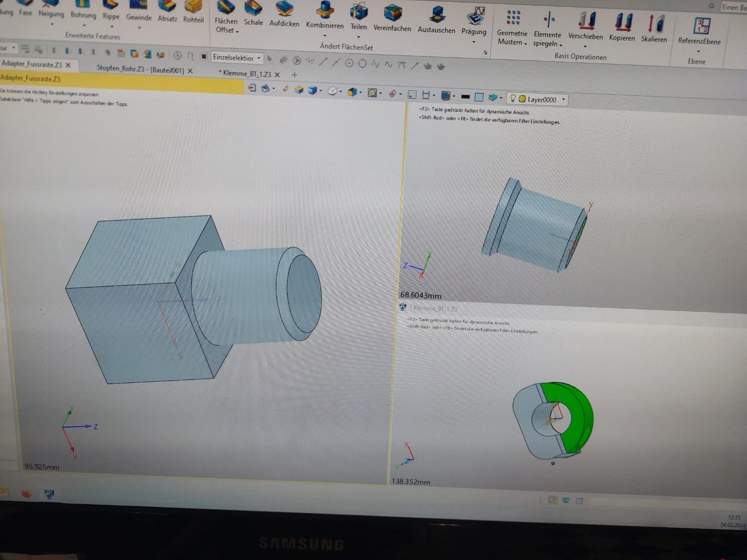The width and height of the screenshot is (747, 560).
Task: Click the plus button to add tab
Action: tap(294, 75)
